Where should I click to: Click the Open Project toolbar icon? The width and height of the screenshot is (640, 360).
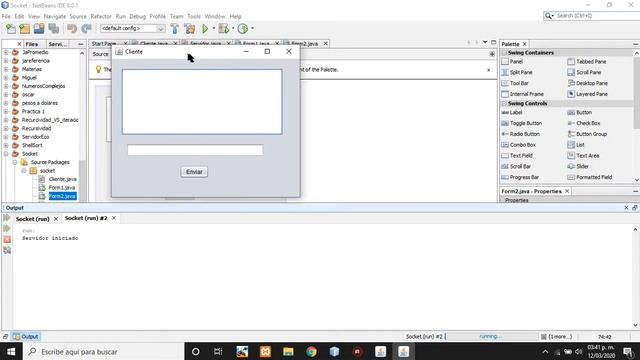tap(39, 29)
